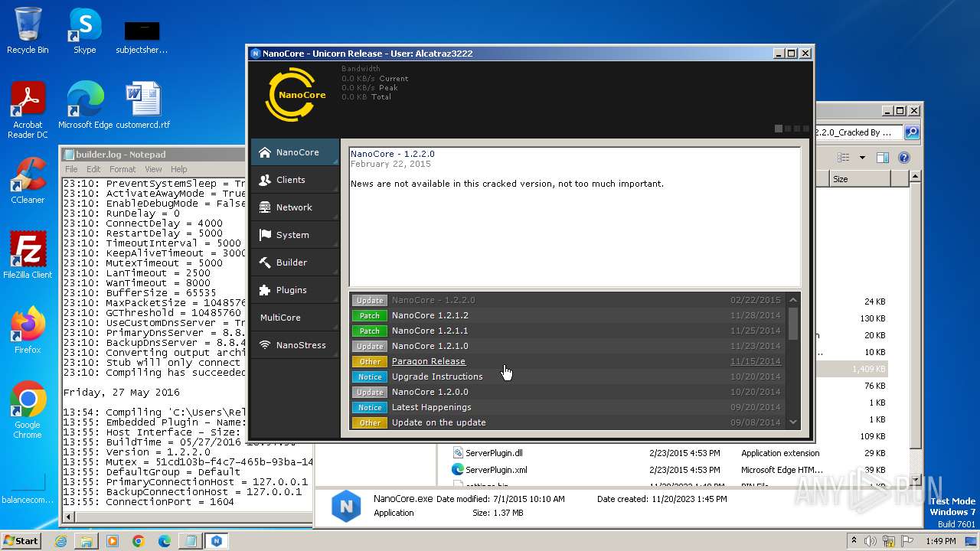Open Acrobat Reader DC desktop icon
The image size is (980, 551).
click(x=28, y=110)
